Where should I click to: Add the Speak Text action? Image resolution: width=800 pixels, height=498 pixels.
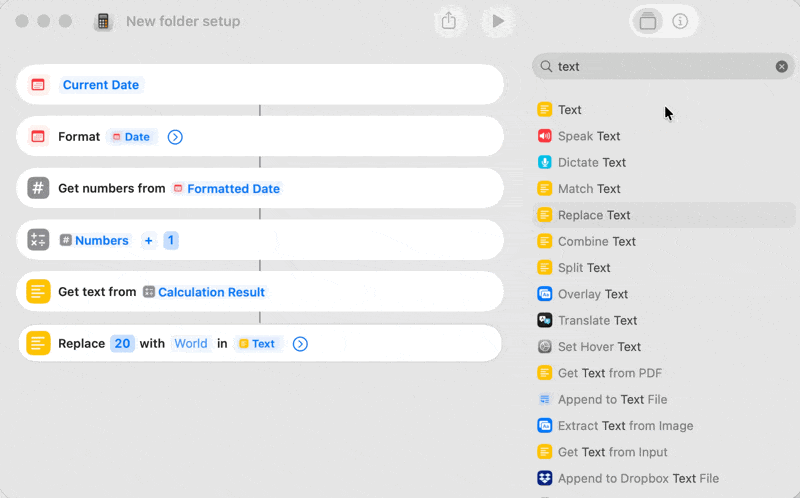tap(663, 136)
